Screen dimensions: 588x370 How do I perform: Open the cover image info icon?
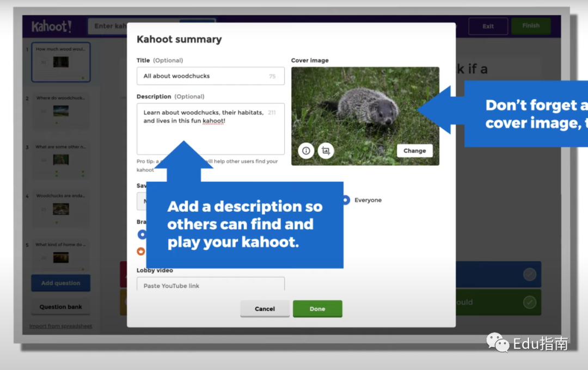click(x=306, y=151)
